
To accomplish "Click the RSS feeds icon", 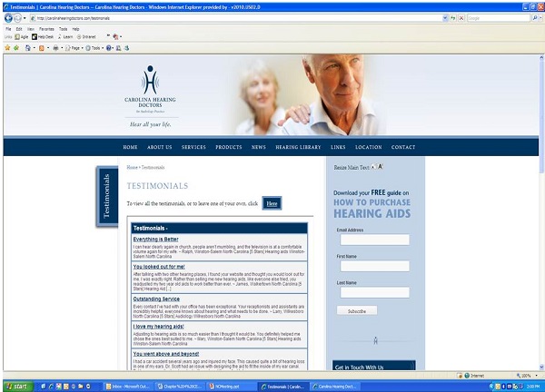I will tap(43, 47).
